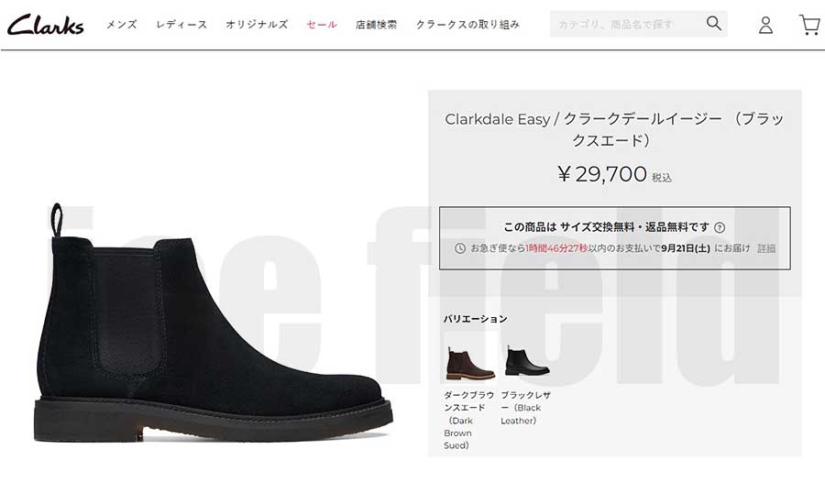Open the shopping cart icon
Screen dimensions: 825x504
tap(809, 25)
